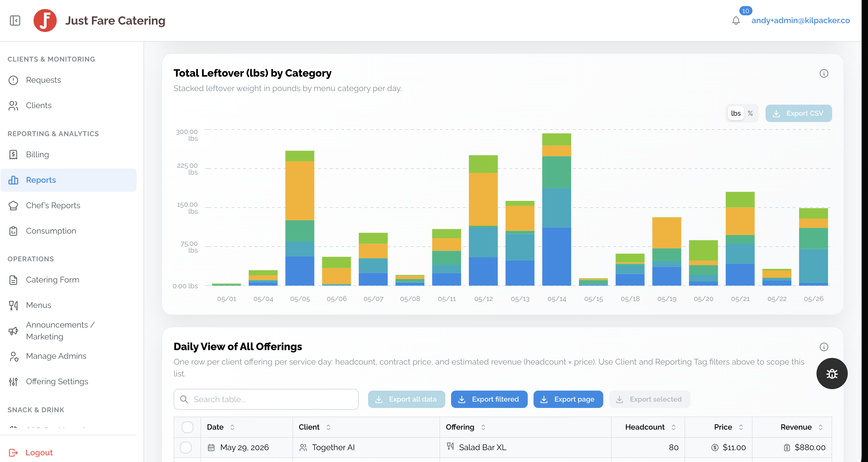Open Announcements / Marketing
The height and width of the screenshot is (462, 868).
[69, 331]
